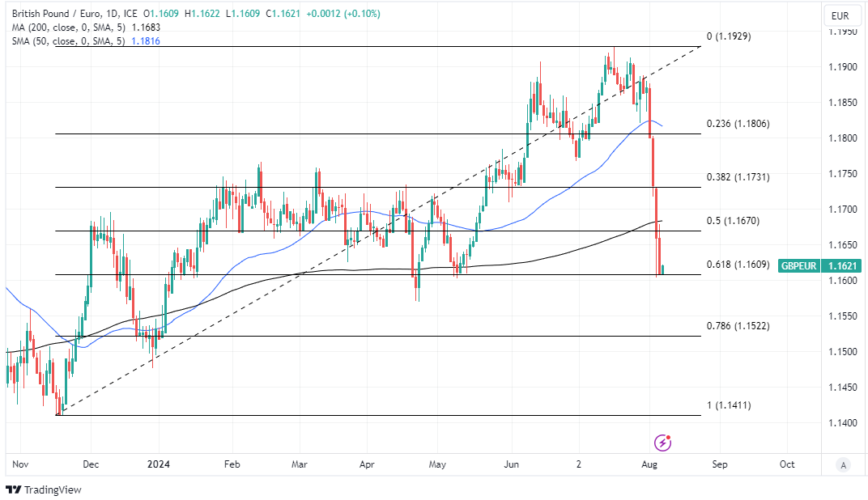Click the GBPEUR symbol price label
This screenshot has height=500, width=868.
798,265
